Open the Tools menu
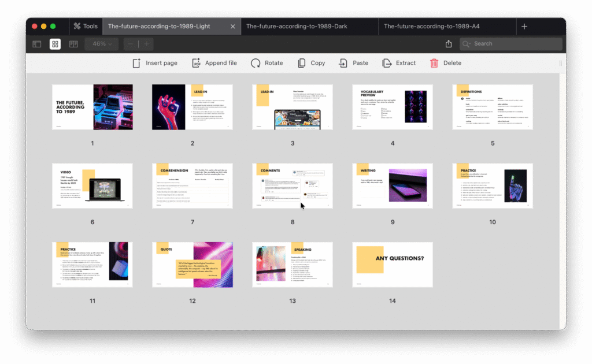Screen dimensions: 592x364 84,27
